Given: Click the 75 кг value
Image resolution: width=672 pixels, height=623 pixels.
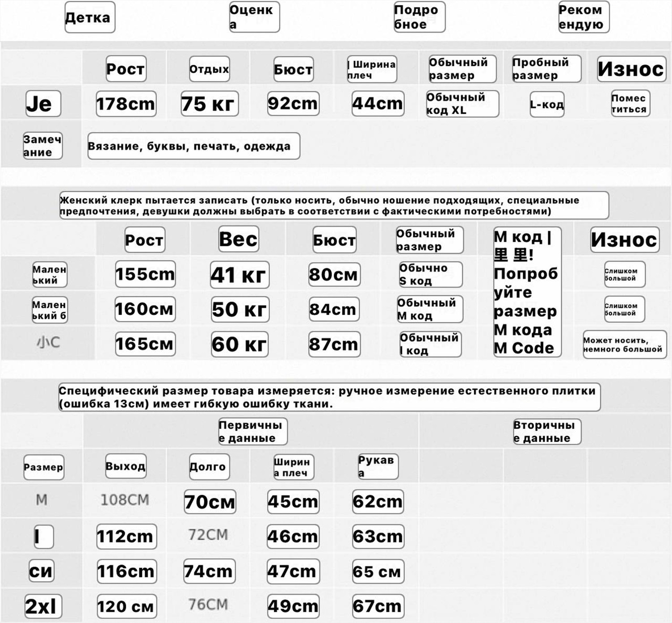Looking at the screenshot, I should 209,104.
